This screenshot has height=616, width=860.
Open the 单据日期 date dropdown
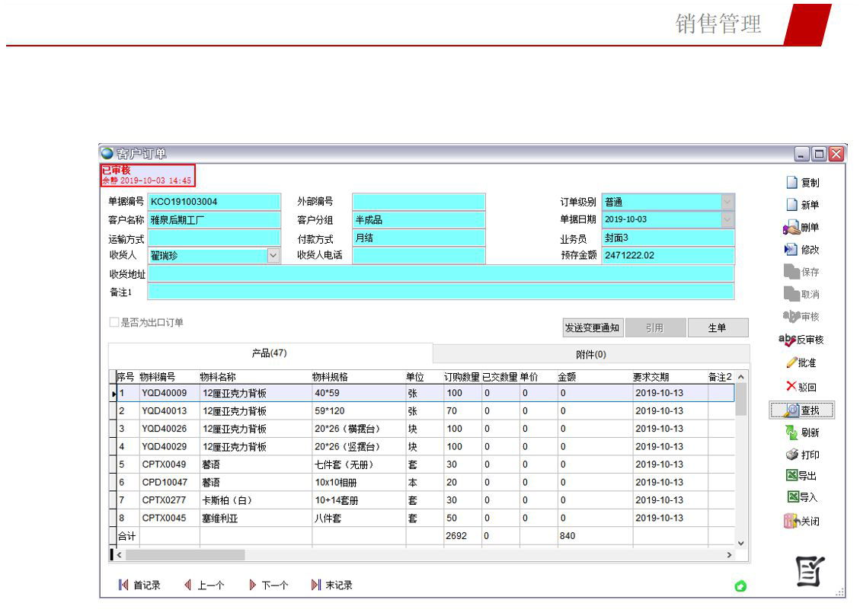pos(727,219)
